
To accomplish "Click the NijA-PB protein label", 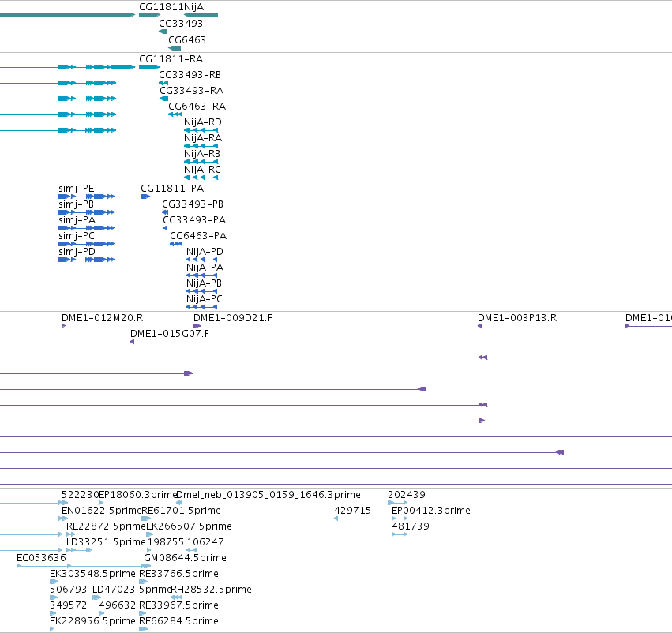I will [x=204, y=283].
